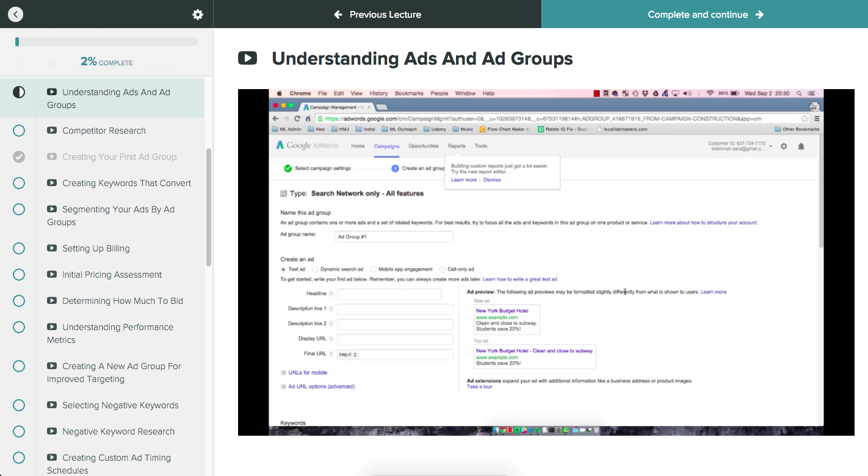The height and width of the screenshot is (476, 868).
Task: Click the green Select campaign settings checkmark icon
Action: (288, 168)
